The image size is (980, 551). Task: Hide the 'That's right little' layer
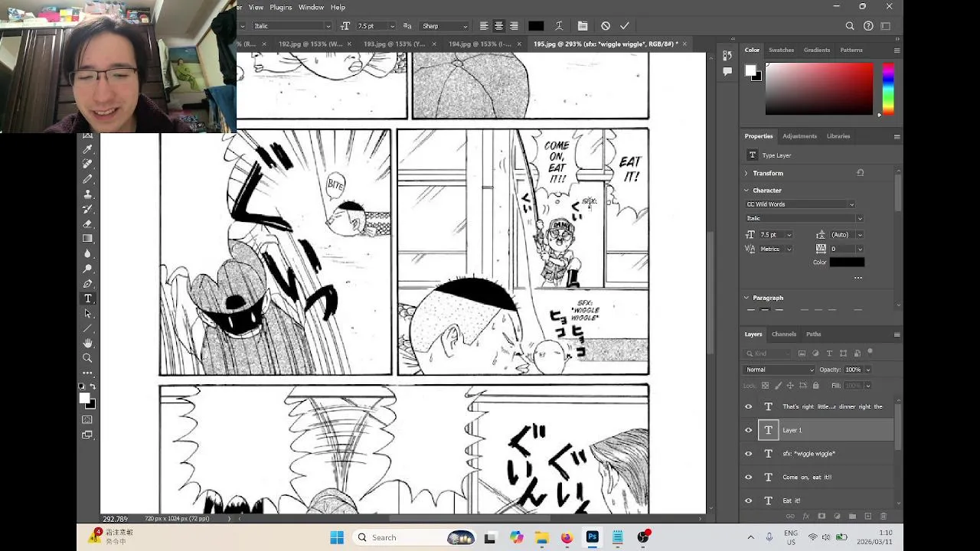point(749,407)
